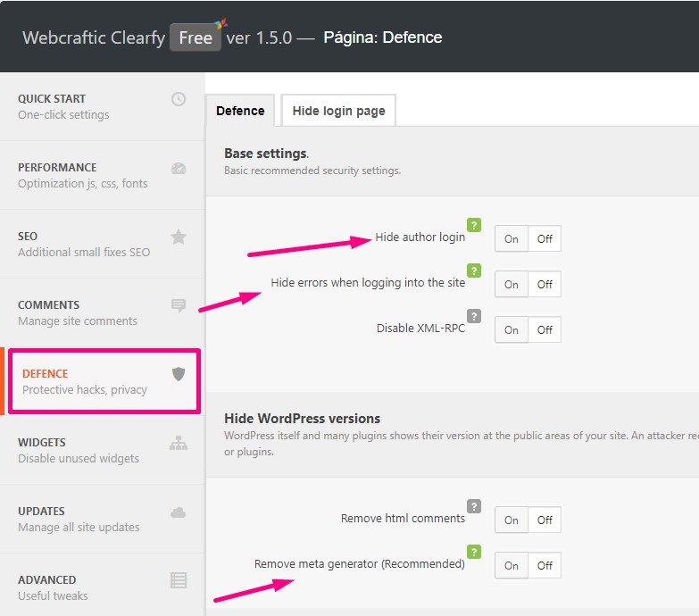Click the Webcraftic Clearfy title

[94, 37]
